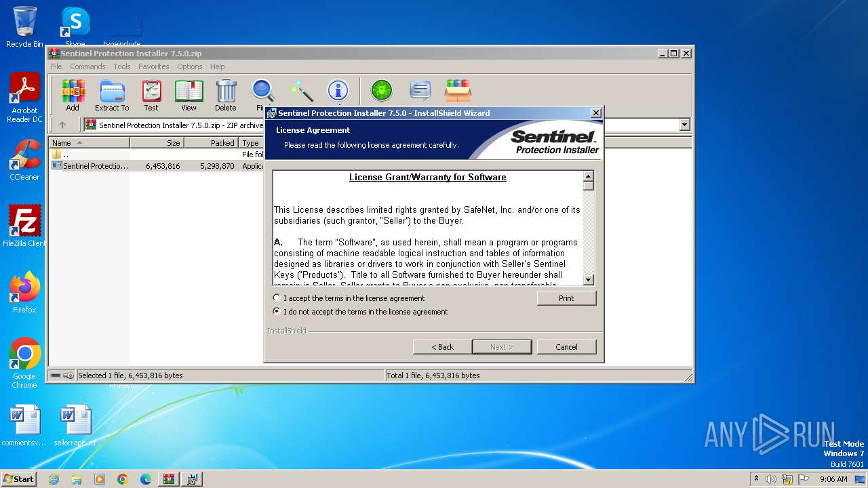The height and width of the screenshot is (488, 868).
Task: Open the Commands menu
Action: pos(87,66)
